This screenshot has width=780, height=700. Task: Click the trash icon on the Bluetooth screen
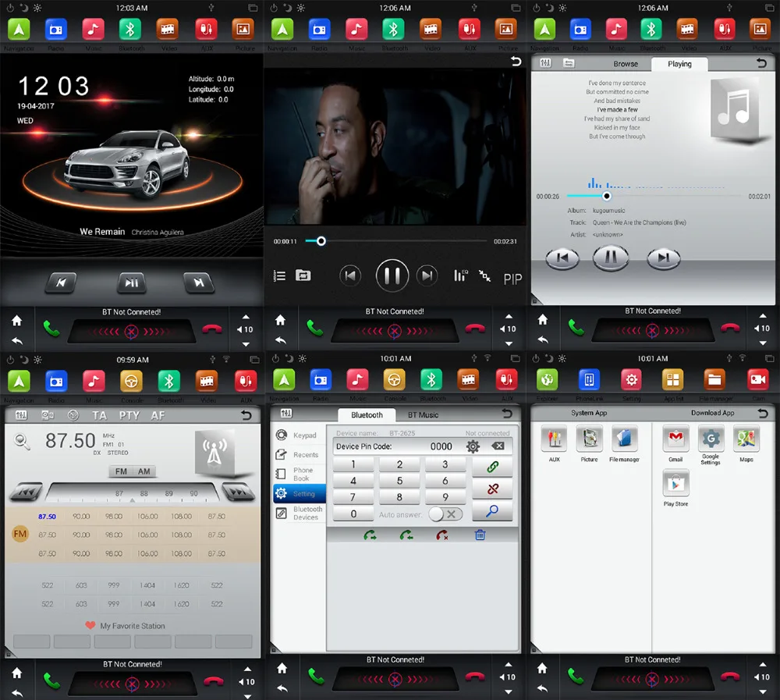[480, 535]
